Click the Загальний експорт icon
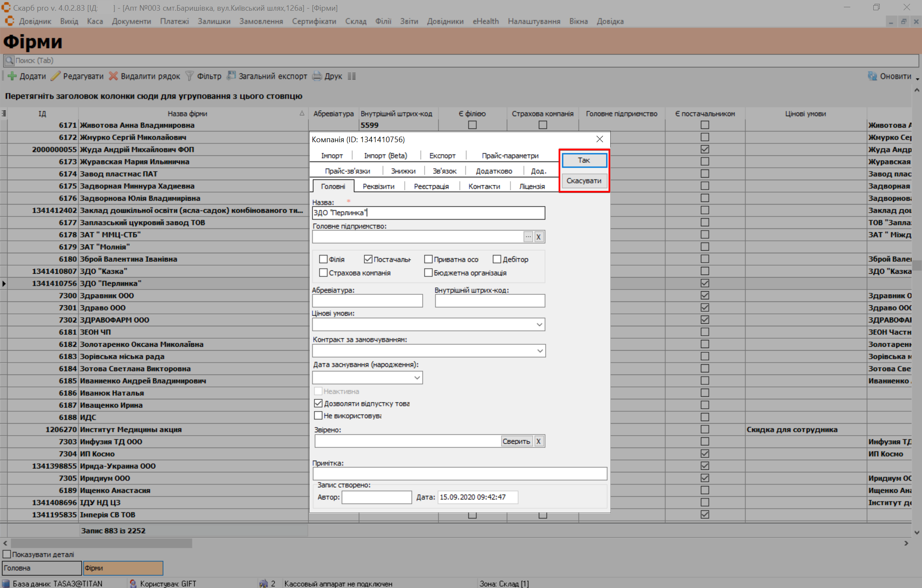Image resolution: width=922 pixels, height=588 pixels. 231,76
